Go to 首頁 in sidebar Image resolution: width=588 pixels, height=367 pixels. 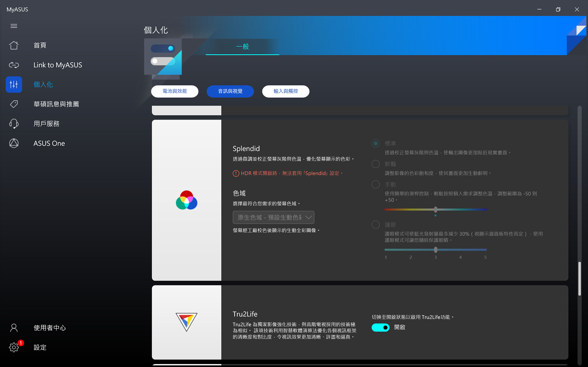[x=40, y=45]
